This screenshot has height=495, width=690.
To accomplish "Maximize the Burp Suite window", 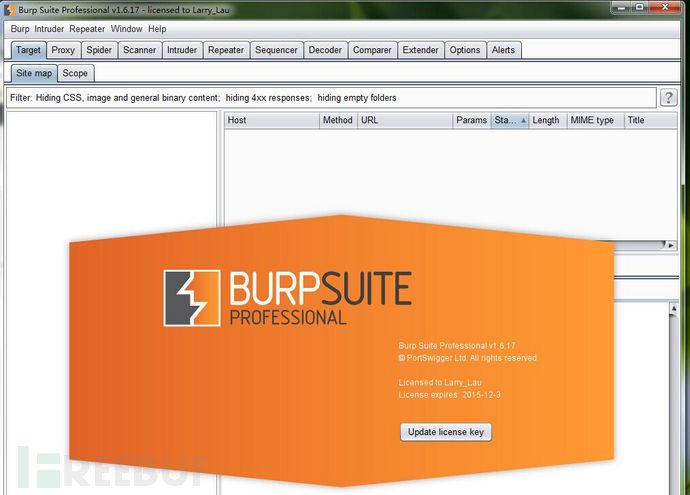I will point(640,7).
